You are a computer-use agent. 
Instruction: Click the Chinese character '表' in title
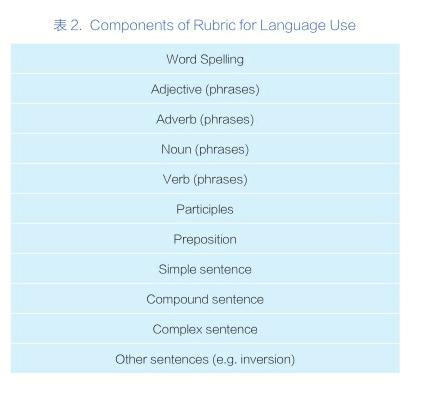60,25
